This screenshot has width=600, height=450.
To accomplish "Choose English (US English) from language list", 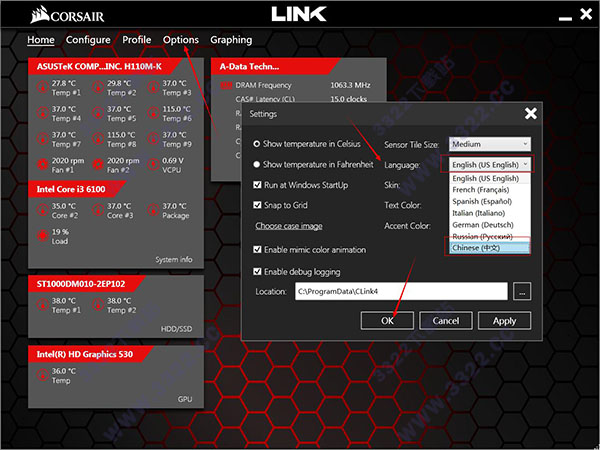I will click(490, 178).
